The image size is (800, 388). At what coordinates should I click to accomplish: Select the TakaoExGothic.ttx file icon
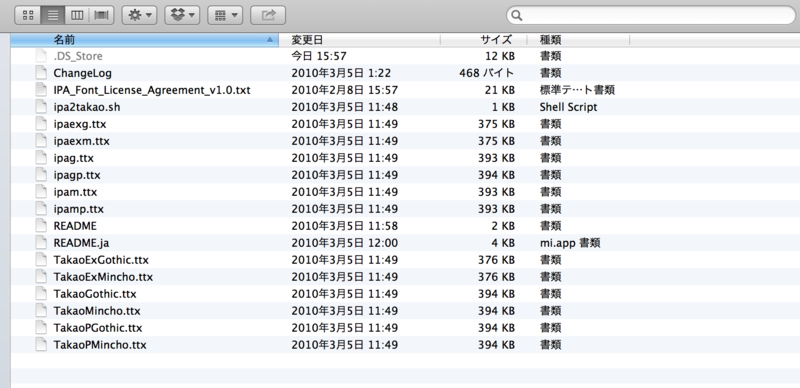[41, 260]
